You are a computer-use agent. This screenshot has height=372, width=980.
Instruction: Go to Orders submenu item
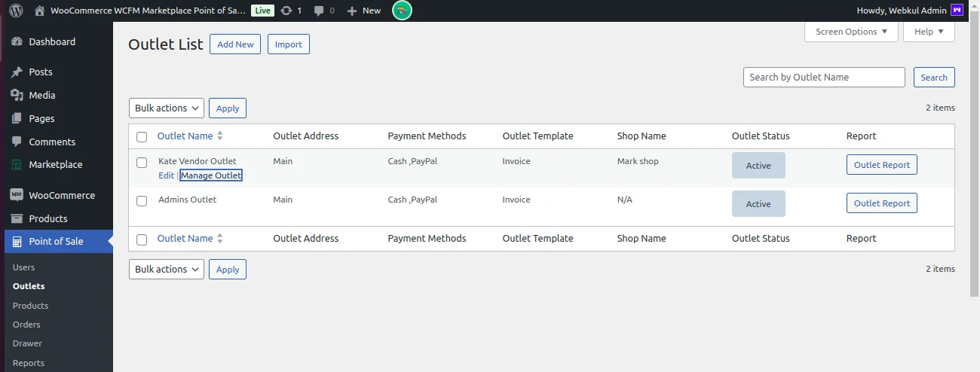(x=26, y=325)
